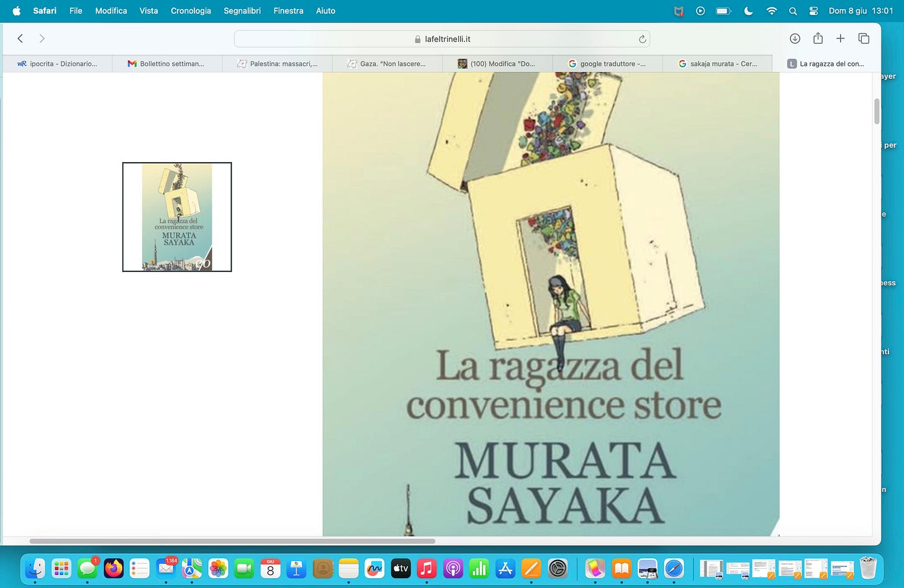Open Mail from the Dock

point(166,568)
